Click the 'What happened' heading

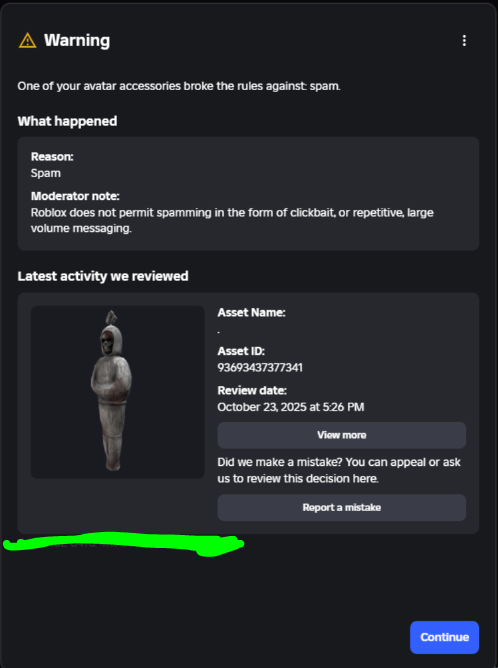[67, 121]
